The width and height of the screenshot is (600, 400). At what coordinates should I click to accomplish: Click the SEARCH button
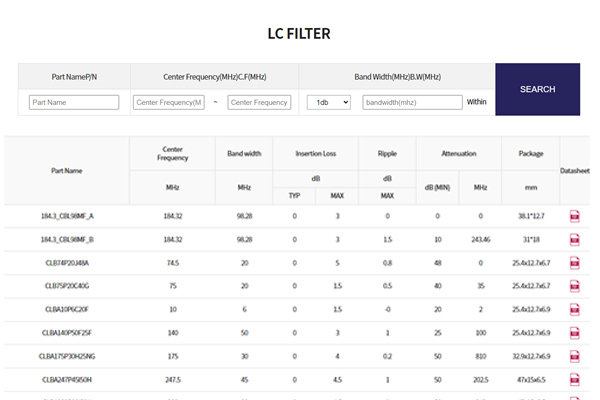pos(537,89)
